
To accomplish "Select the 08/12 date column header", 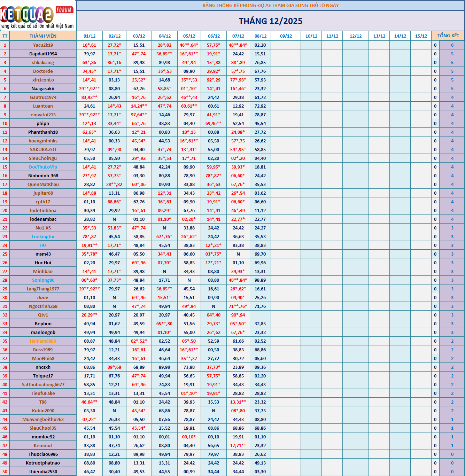I will (x=260, y=36).
